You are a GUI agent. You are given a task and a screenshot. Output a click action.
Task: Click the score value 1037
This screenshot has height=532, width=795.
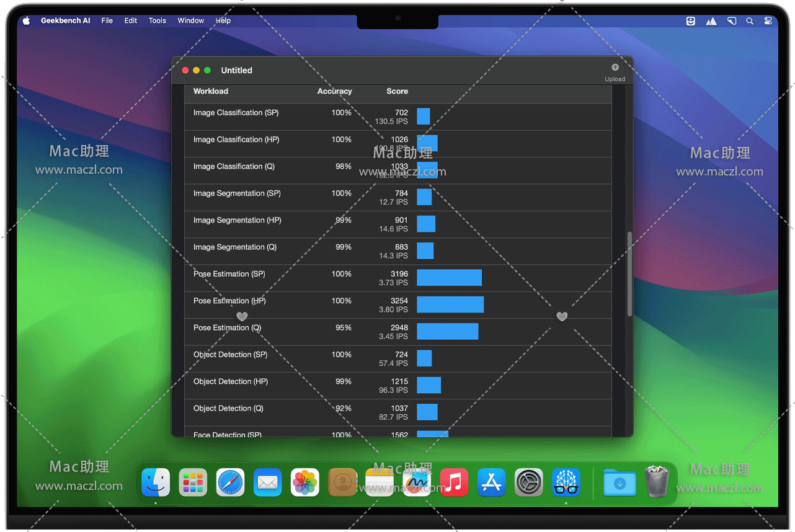[399, 408]
